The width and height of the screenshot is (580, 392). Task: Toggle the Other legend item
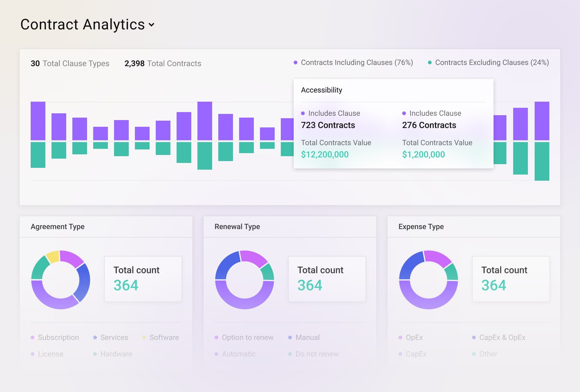click(485, 354)
